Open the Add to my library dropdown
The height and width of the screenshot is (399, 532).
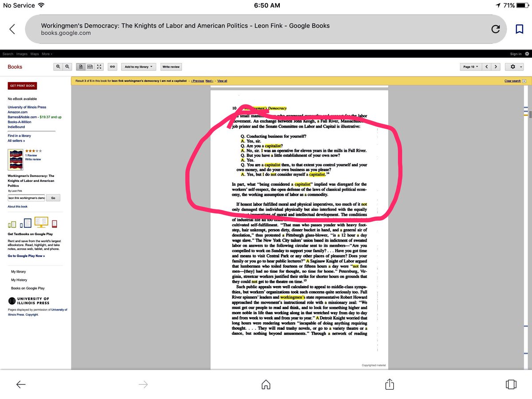click(139, 67)
